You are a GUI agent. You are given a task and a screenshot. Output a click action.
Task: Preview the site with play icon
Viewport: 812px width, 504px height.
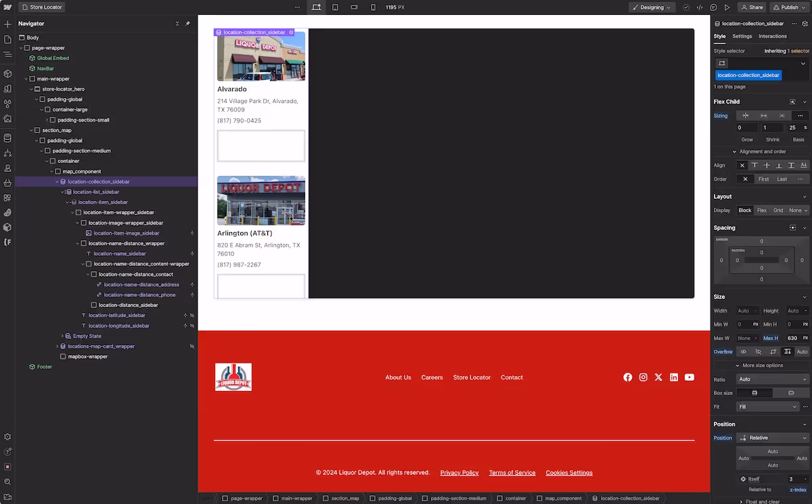727,7
